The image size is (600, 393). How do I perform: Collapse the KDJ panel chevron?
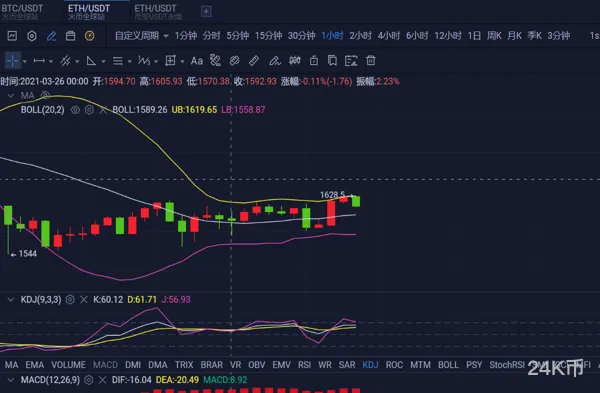point(11,300)
